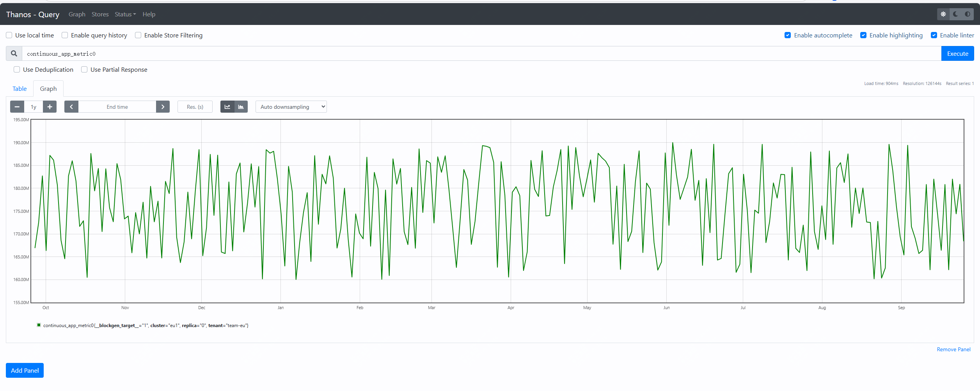The image size is (980, 391).
Task: Tick Enable Store Filtering checkbox
Action: tap(138, 35)
